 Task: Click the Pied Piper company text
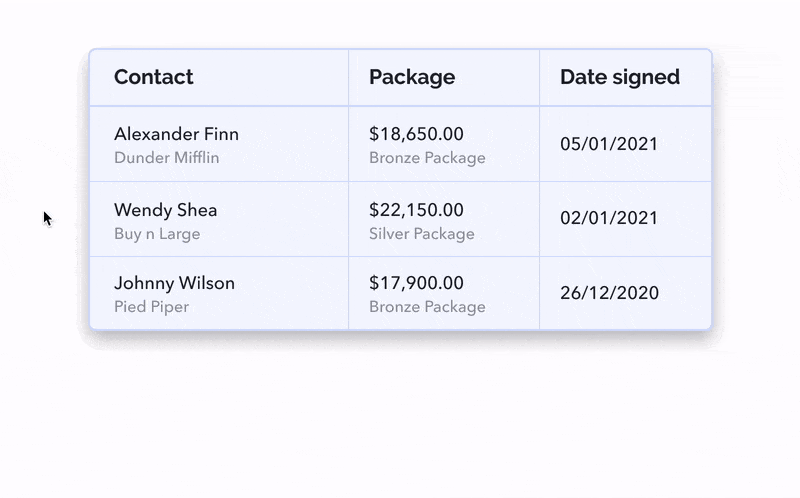coord(151,307)
